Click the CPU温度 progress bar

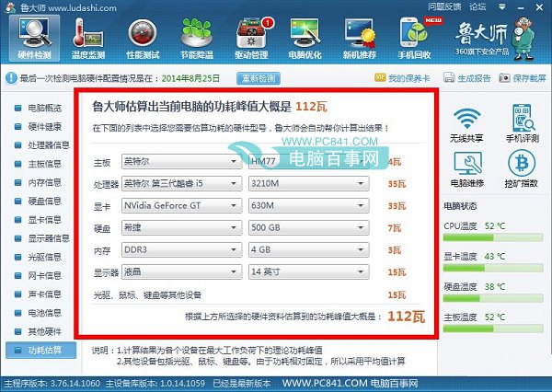coord(493,238)
